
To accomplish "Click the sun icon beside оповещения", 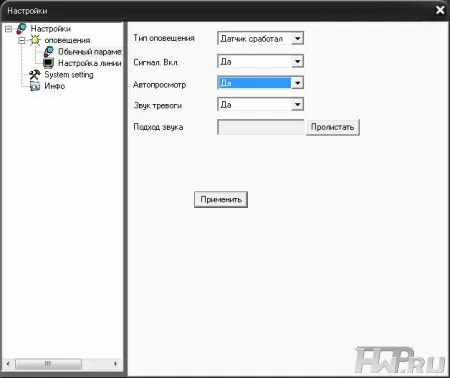I will point(35,40).
